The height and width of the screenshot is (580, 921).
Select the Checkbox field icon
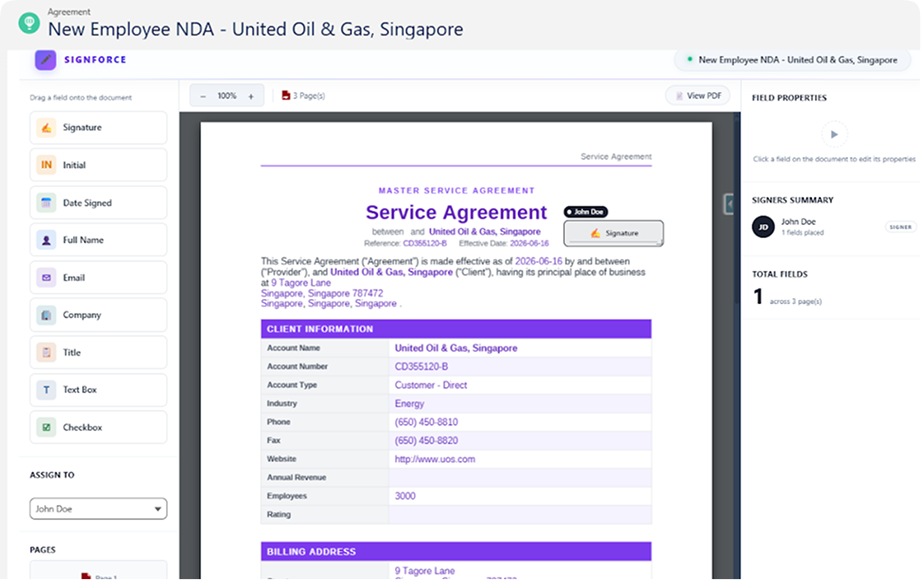(46, 427)
